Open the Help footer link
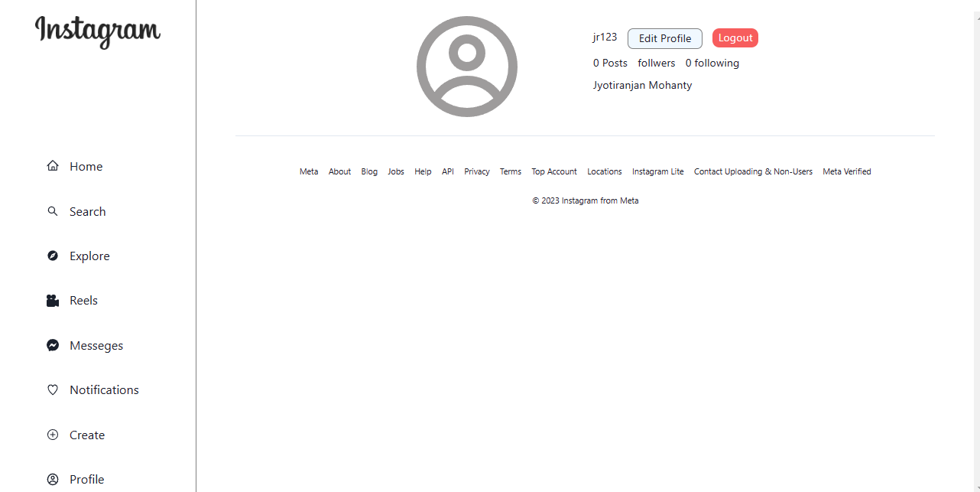This screenshot has width=980, height=492. pyautogui.click(x=423, y=171)
